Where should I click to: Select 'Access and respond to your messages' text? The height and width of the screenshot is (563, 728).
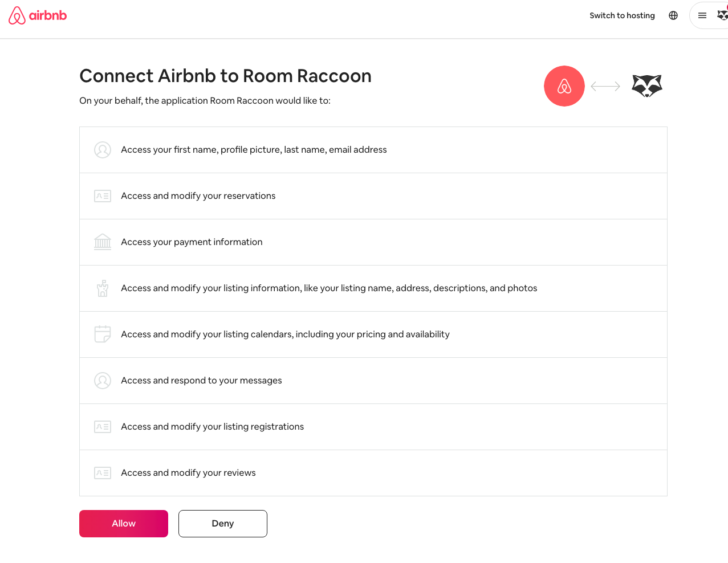201,381
